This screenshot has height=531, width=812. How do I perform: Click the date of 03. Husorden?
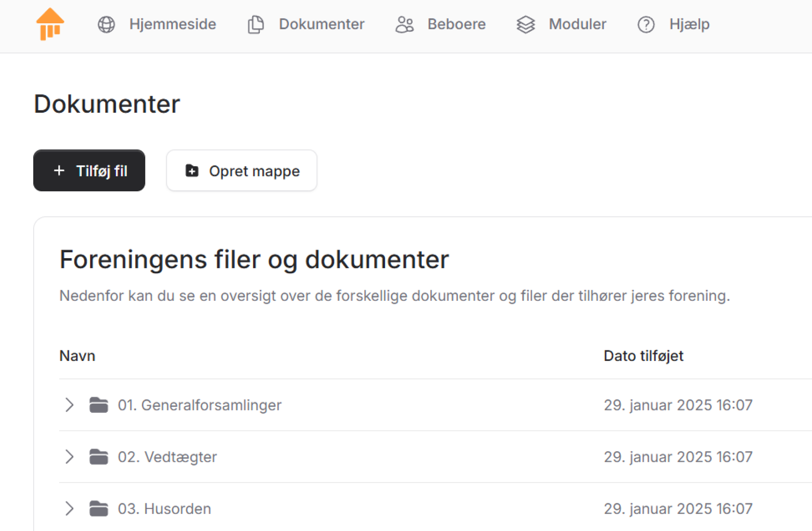coord(678,508)
